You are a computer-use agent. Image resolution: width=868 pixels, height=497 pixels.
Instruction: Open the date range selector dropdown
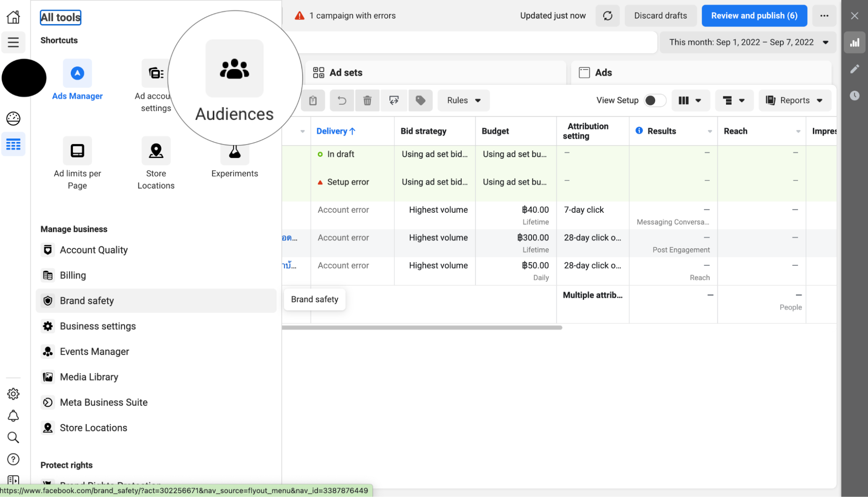click(x=748, y=43)
